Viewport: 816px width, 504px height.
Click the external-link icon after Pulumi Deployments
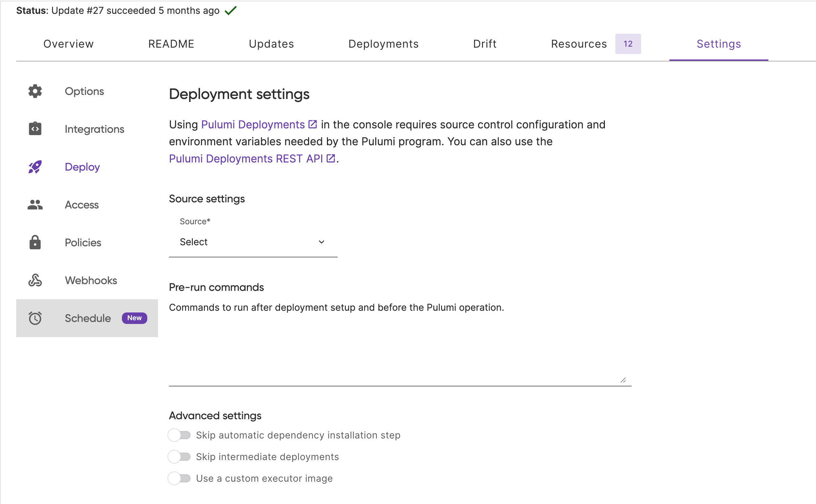click(x=313, y=124)
